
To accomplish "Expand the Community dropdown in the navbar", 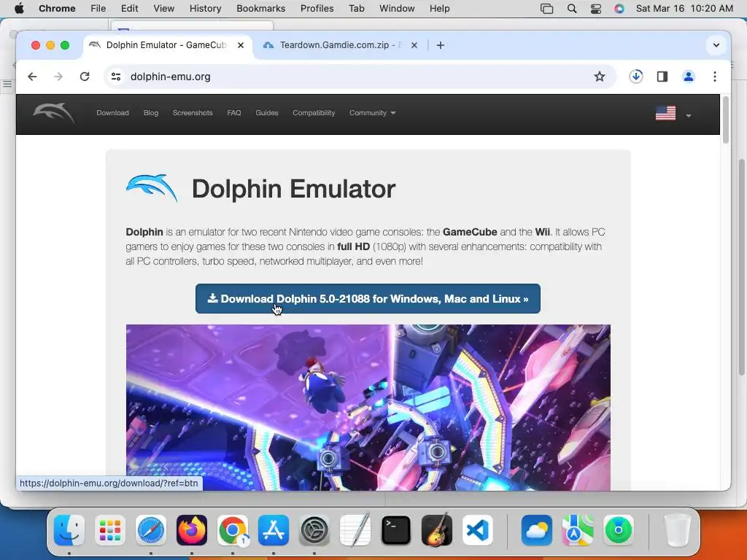I will coord(373,113).
